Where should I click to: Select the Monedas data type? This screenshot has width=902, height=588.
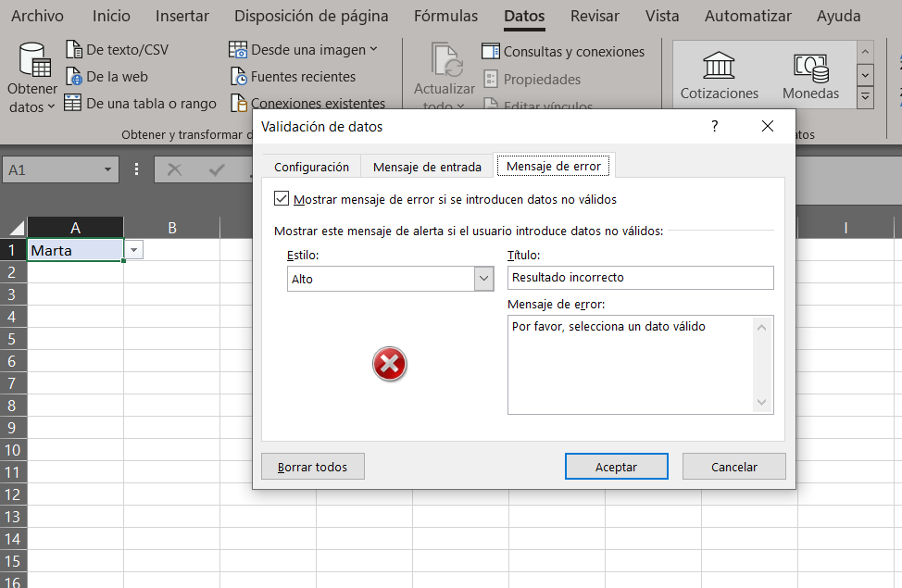coord(810,76)
